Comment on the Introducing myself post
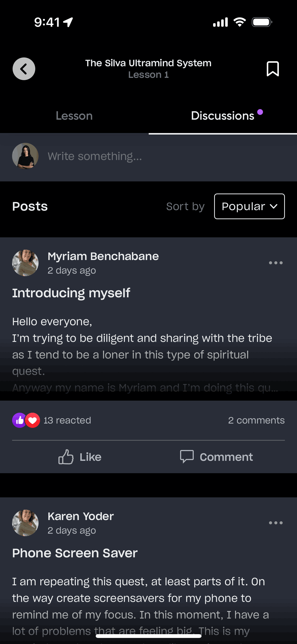Screen dimensions: 297x644 point(216,457)
